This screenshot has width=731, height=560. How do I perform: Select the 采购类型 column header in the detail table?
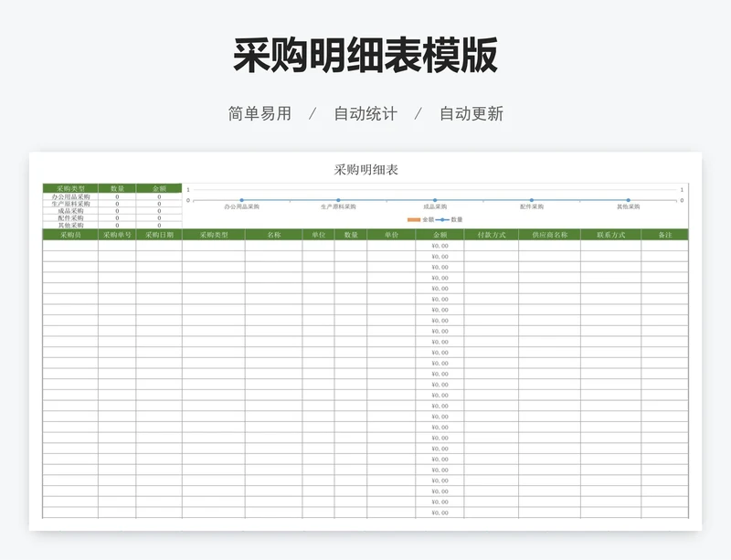[x=214, y=235]
